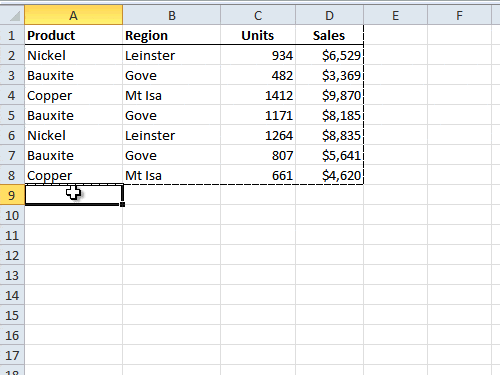Screen dimensions: 500x375
Task: Select column F header
Action: pyautogui.click(x=459, y=15)
